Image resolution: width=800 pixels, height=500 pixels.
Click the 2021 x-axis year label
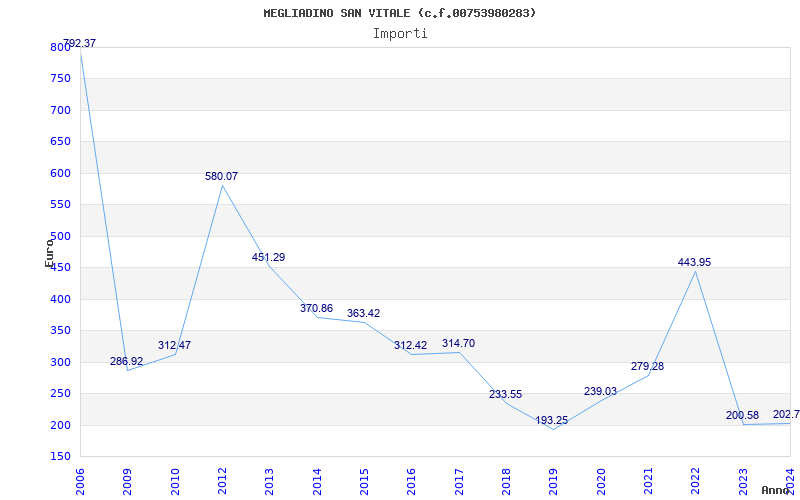tap(648, 482)
